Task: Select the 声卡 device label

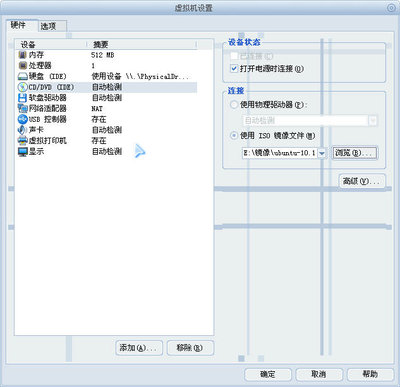Action: 36,130
